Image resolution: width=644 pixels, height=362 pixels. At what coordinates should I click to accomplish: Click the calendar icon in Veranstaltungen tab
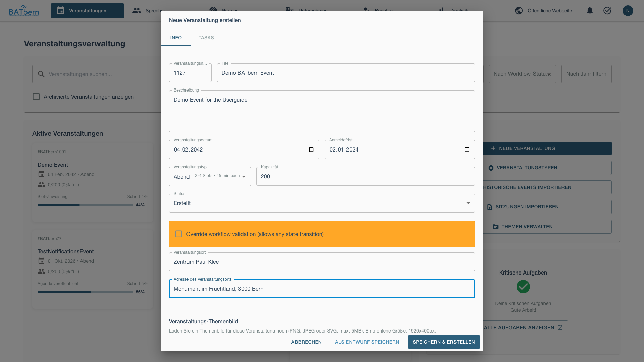click(60, 11)
